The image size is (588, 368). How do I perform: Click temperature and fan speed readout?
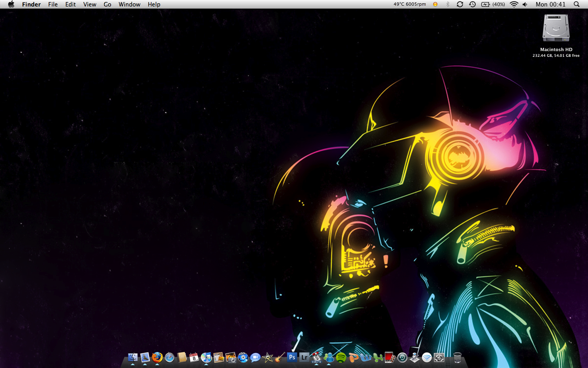coord(410,4)
